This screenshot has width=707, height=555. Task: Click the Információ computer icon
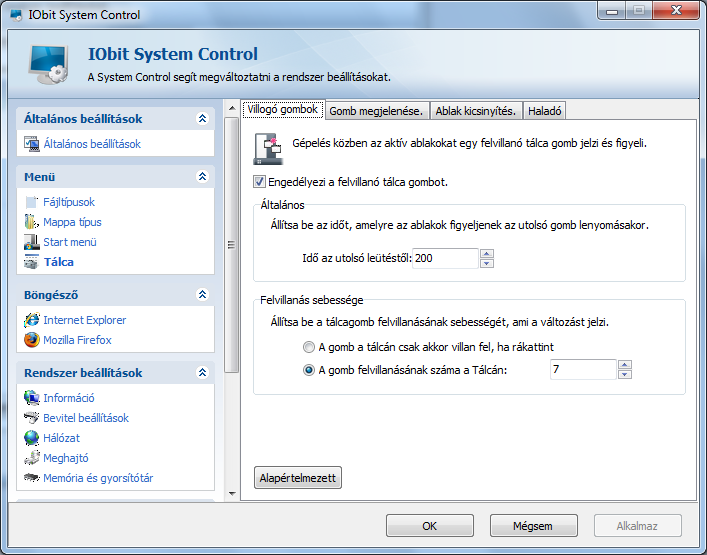point(32,398)
